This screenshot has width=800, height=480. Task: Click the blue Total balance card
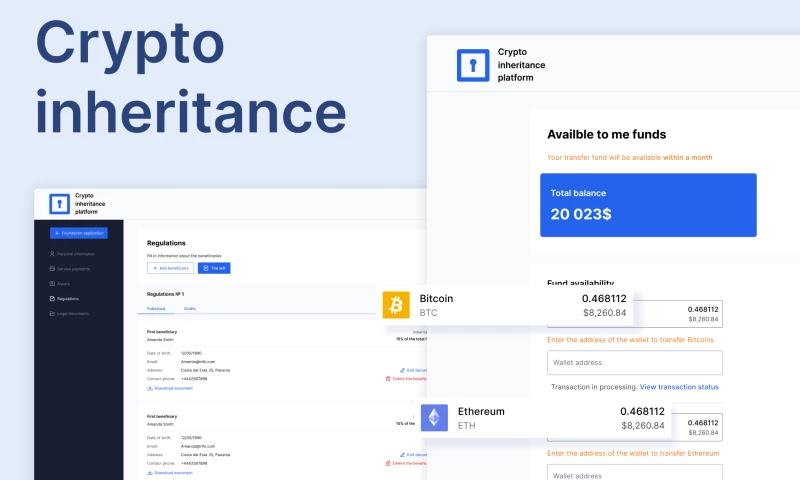[634, 205]
